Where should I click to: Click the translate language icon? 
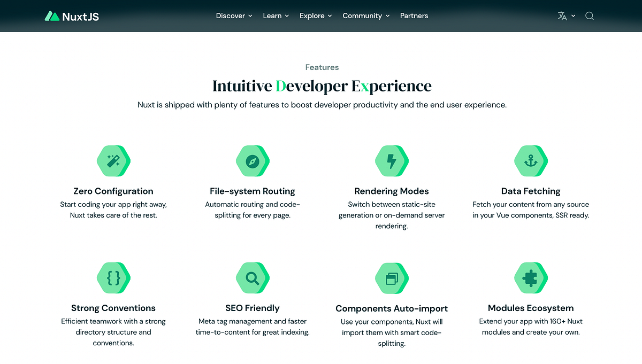tap(562, 16)
